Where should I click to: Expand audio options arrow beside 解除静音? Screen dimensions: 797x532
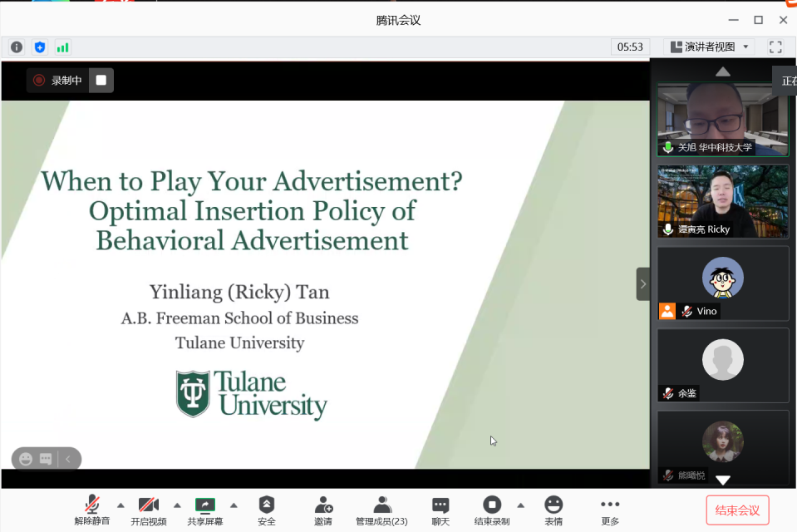(121, 505)
